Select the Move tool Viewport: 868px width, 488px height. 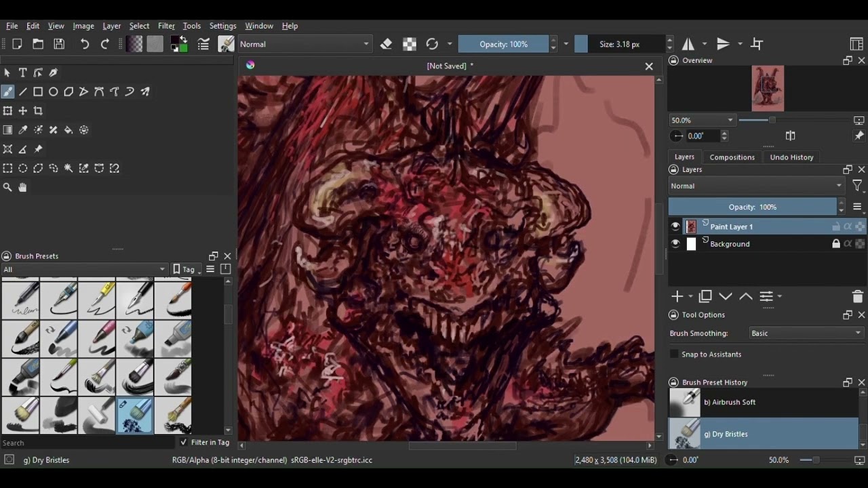(22, 110)
